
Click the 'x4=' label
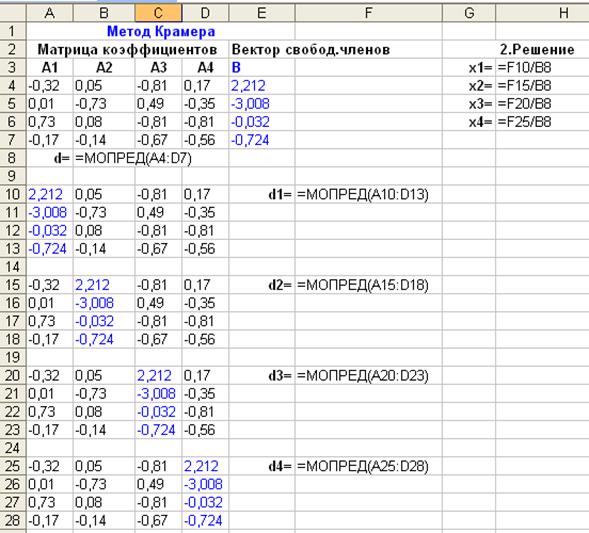480,122
